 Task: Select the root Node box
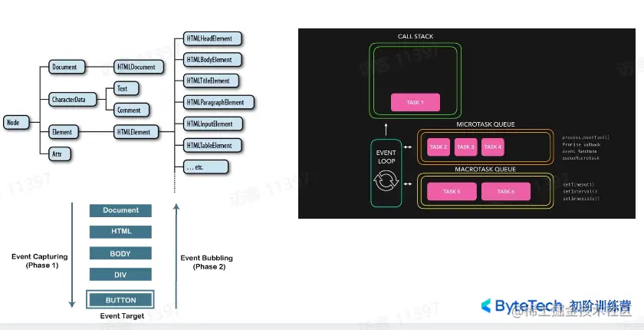pyautogui.click(x=16, y=123)
